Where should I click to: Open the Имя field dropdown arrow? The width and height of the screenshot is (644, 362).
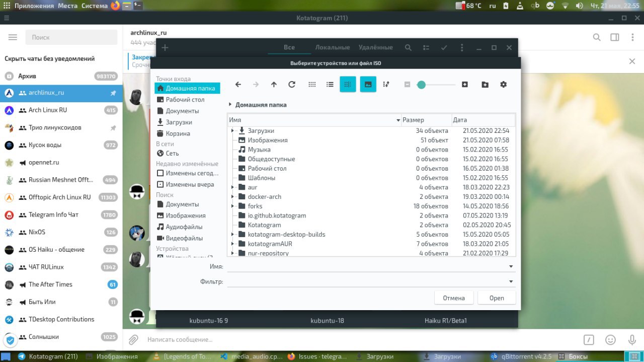tap(511, 266)
